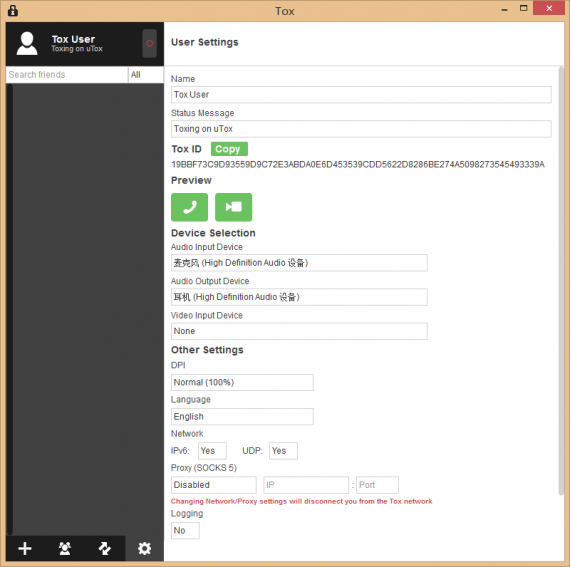Open the settings gear icon
Screen dimensions: 570x567
point(144,548)
